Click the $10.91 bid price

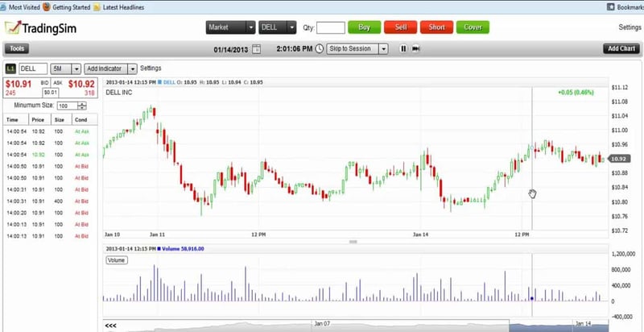[18, 85]
